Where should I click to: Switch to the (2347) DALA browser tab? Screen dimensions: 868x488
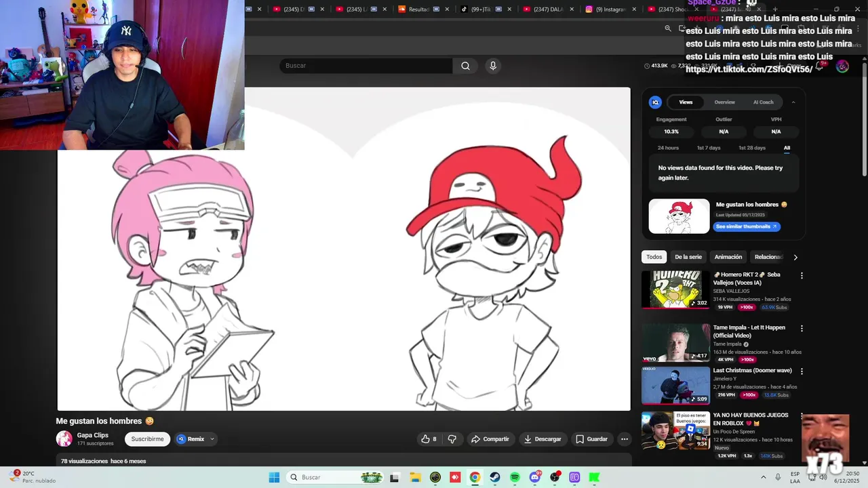click(547, 9)
